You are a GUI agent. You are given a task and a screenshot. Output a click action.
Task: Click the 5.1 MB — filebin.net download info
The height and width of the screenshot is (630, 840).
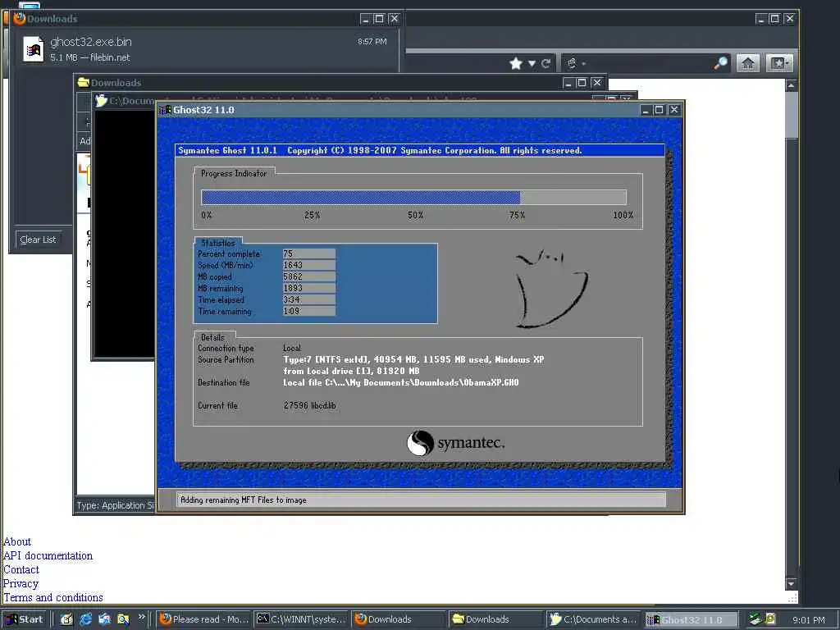tap(90, 57)
